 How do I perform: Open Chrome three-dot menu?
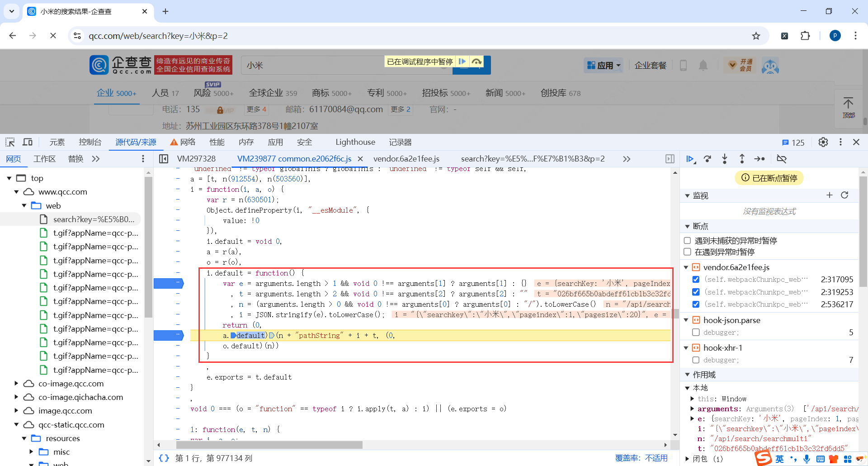coord(855,36)
